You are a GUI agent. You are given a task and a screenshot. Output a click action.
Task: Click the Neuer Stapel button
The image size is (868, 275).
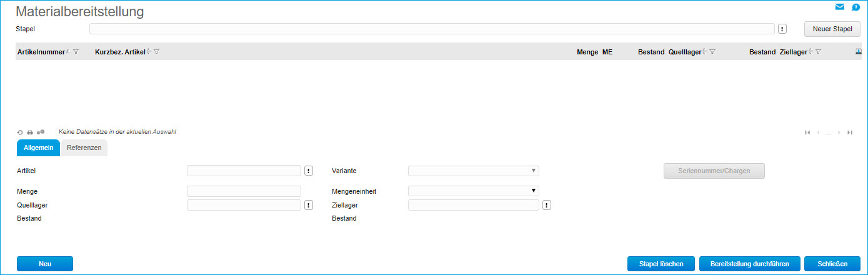click(832, 29)
